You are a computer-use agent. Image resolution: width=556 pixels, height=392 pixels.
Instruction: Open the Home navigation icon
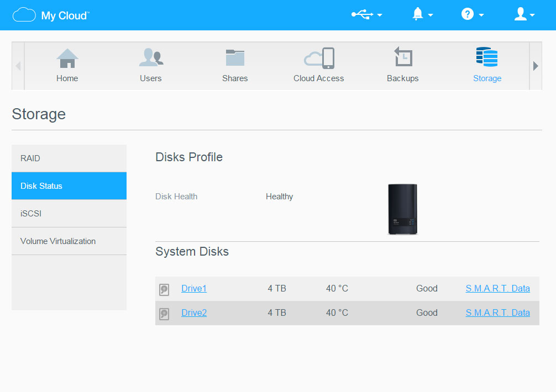pyautogui.click(x=67, y=59)
